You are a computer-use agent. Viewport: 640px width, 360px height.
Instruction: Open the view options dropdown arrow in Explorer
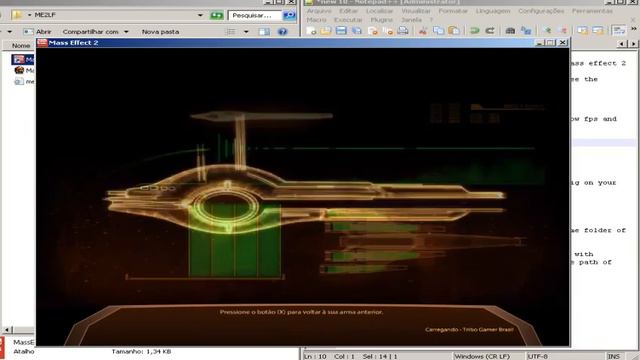[246, 31]
